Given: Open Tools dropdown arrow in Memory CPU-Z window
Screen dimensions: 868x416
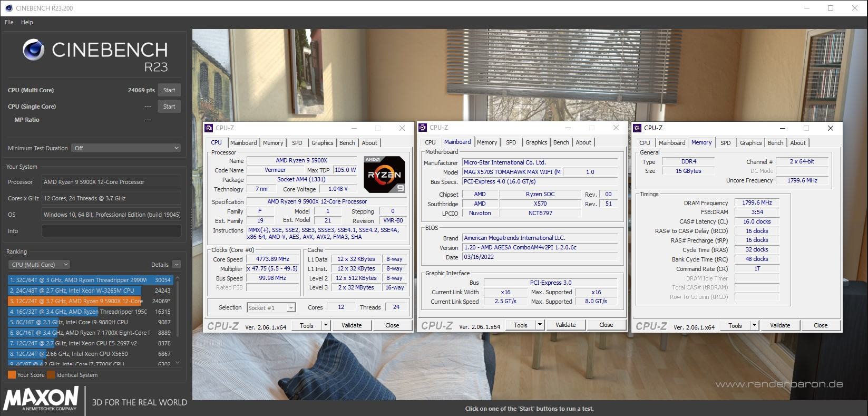Looking at the screenshot, I should click(754, 325).
